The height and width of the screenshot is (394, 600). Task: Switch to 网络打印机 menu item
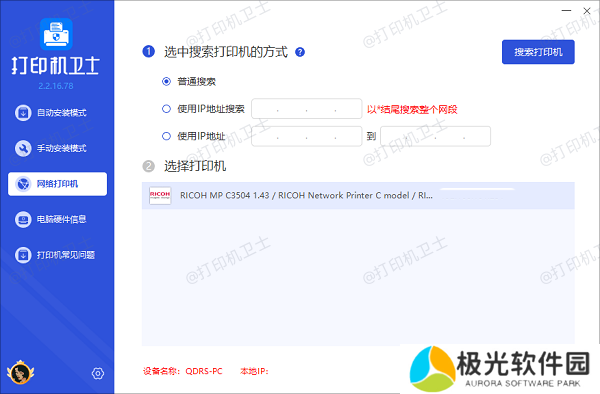coord(57,184)
